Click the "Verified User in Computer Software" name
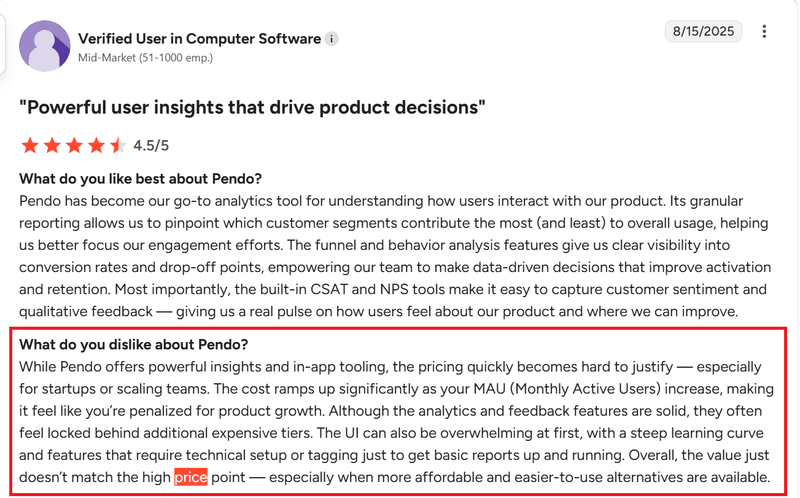 point(199,39)
